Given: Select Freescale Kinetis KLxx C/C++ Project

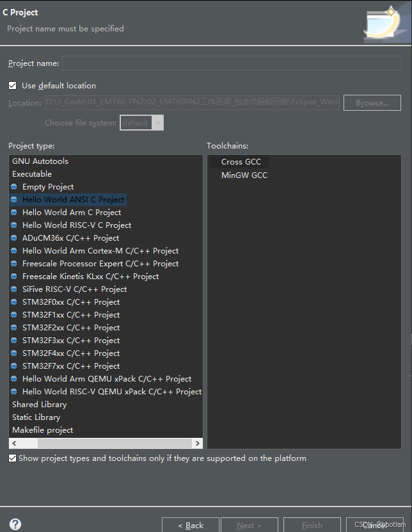Looking at the screenshot, I should (x=91, y=277).
